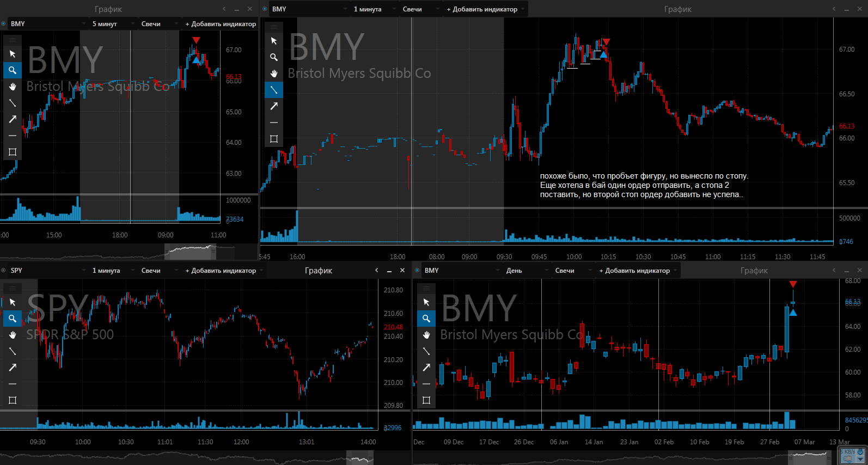The image size is (868, 465).
Task: Activate zoom magnifier in BMY 1-minute chart
Action: pos(274,57)
